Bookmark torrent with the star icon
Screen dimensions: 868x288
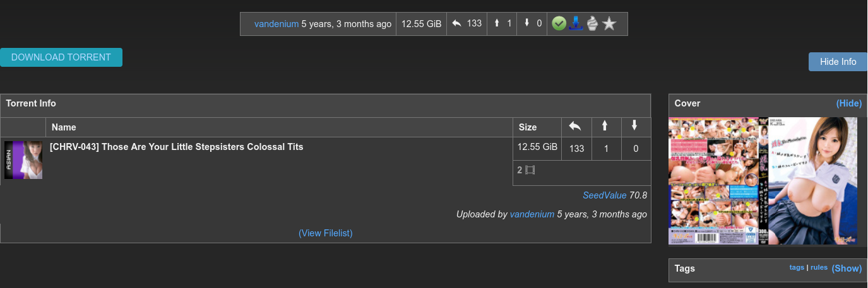click(609, 24)
